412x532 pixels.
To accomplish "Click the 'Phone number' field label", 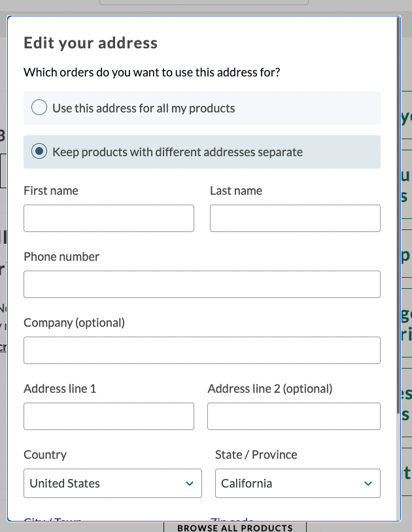I will click(61, 257).
